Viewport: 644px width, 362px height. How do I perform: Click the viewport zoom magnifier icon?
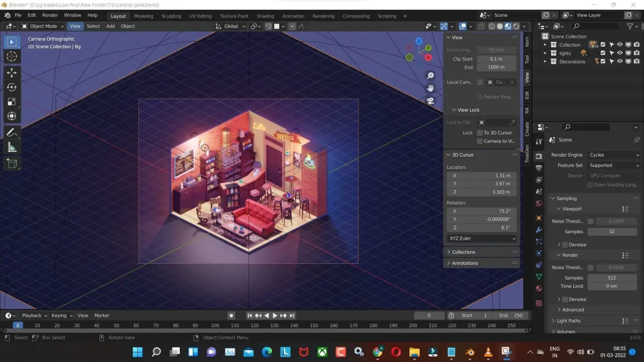tap(430, 76)
